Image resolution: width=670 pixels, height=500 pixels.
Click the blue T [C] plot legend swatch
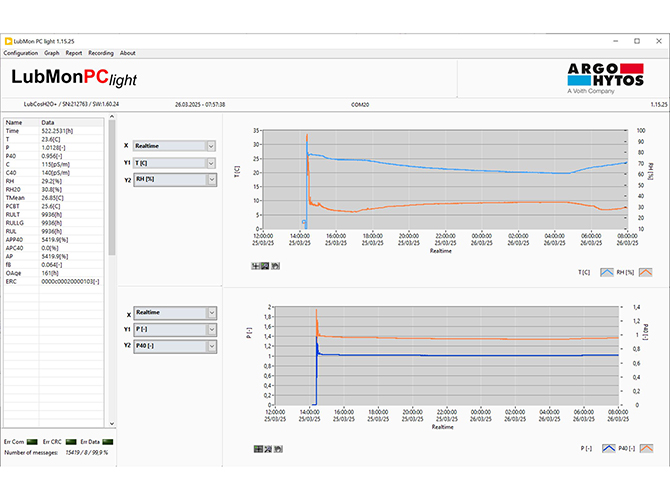click(x=605, y=271)
